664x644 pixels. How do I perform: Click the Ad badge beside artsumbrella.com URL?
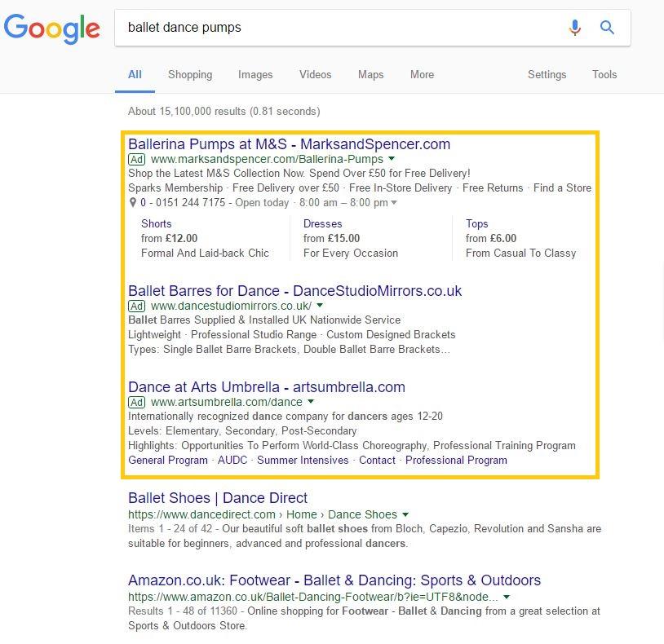[x=136, y=402]
